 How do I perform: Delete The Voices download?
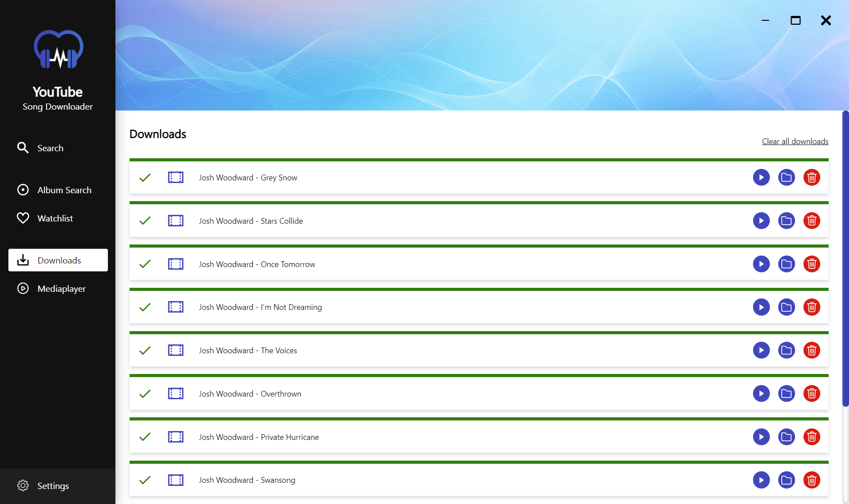[811, 350]
